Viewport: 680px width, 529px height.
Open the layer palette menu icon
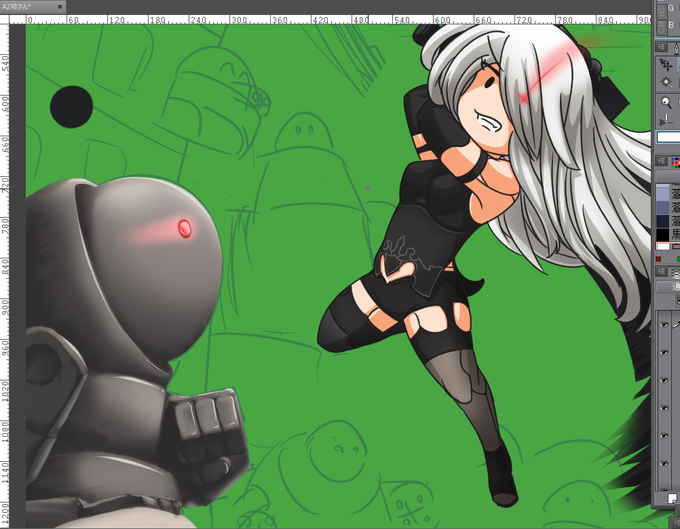coord(661,272)
